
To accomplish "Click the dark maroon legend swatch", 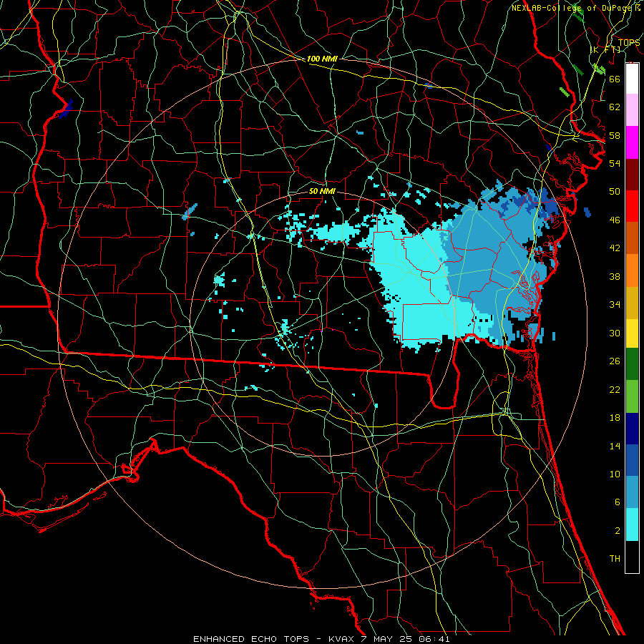I will pos(632,174).
